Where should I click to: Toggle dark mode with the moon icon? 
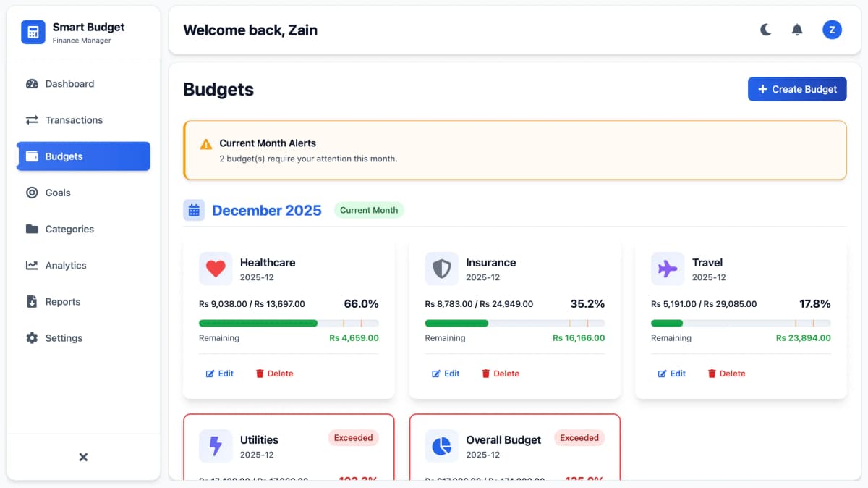point(765,30)
